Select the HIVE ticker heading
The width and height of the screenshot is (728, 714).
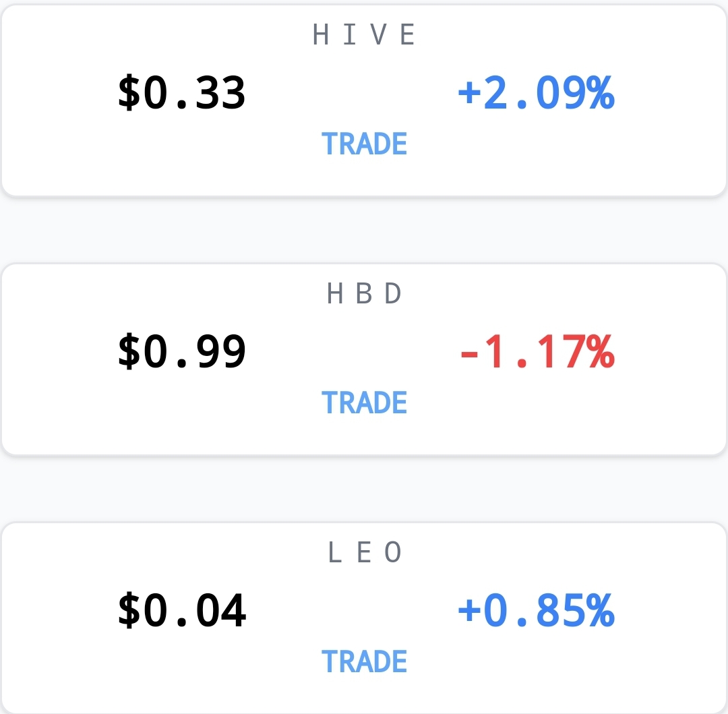(x=364, y=34)
